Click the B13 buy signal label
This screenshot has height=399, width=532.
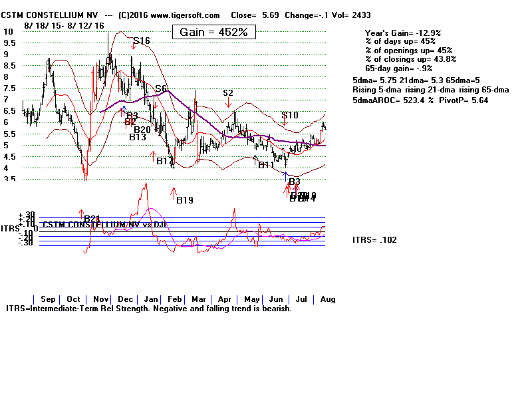point(138,138)
